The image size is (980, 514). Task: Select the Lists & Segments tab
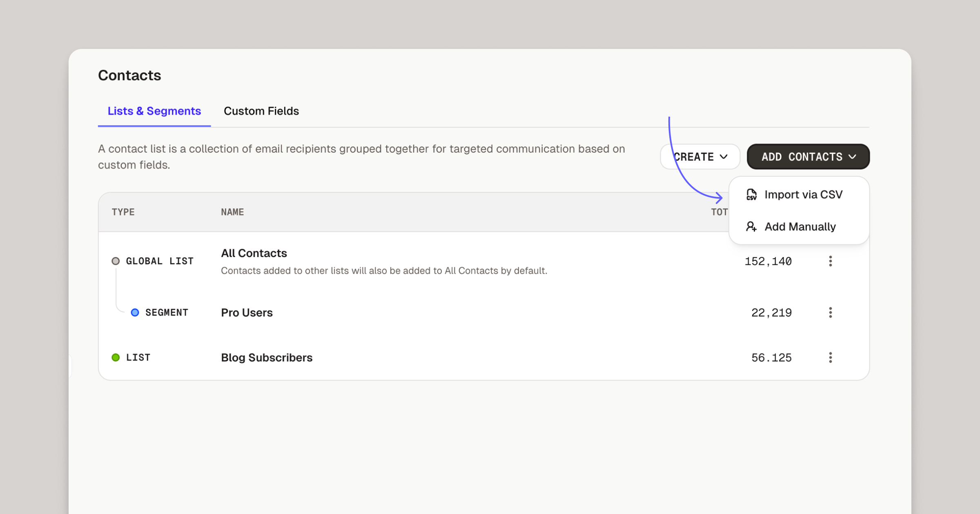(x=154, y=111)
